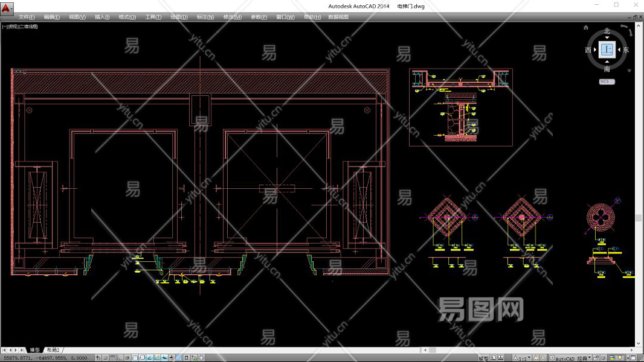Open the status bar application menu arrow
This screenshot has height=362, width=644.
(x=628, y=358)
